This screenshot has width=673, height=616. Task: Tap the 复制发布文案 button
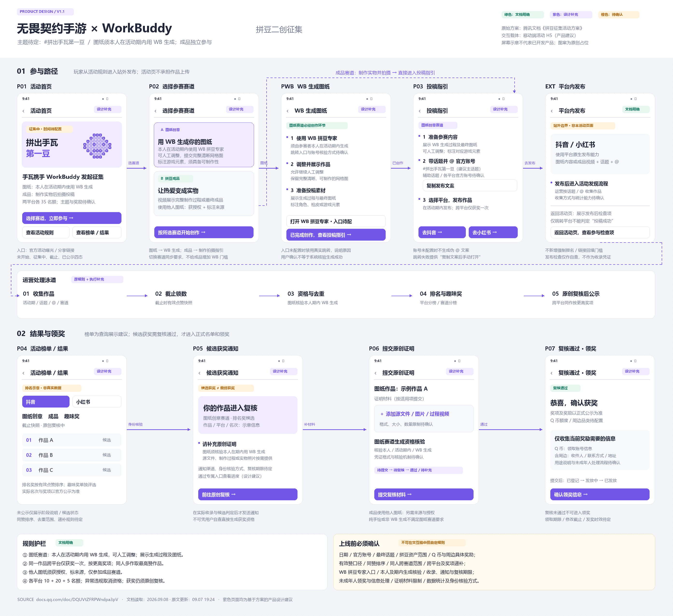click(x=470, y=186)
